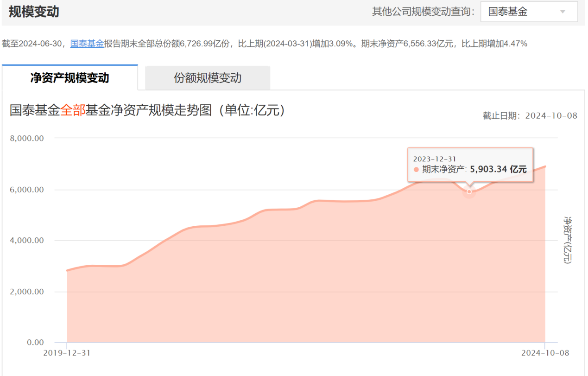Click the 0.00 y-axis label

pyautogui.click(x=35, y=343)
